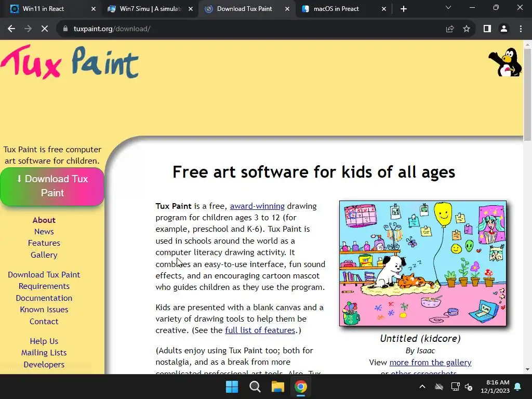Viewport: 532px width, 399px height.
Task: Open the Contact sidebar link
Action: pyautogui.click(x=44, y=321)
